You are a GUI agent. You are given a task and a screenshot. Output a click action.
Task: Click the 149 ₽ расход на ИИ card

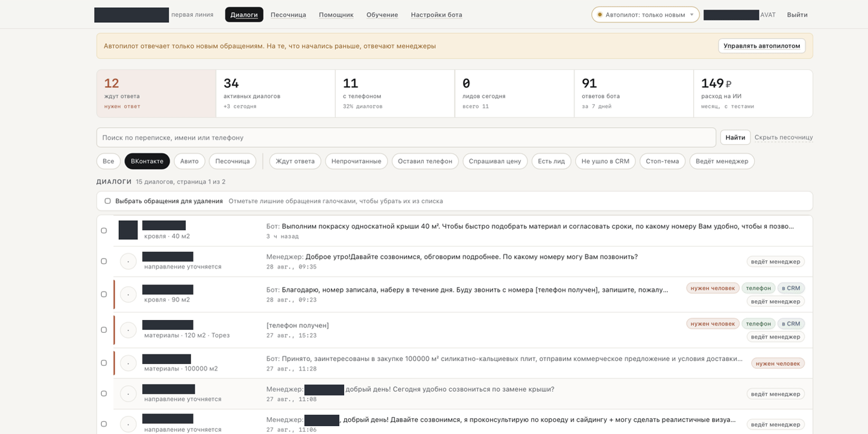pyautogui.click(x=753, y=93)
